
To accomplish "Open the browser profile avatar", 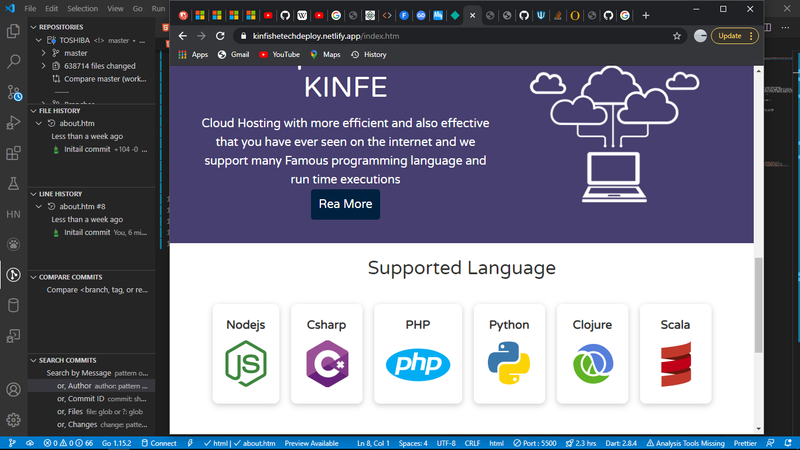I will [x=700, y=36].
